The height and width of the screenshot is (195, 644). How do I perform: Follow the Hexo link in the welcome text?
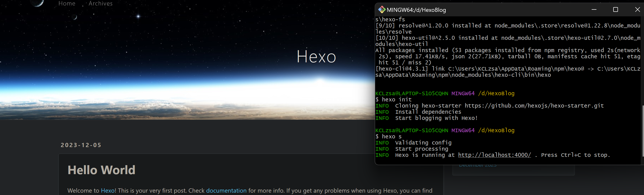(108, 190)
